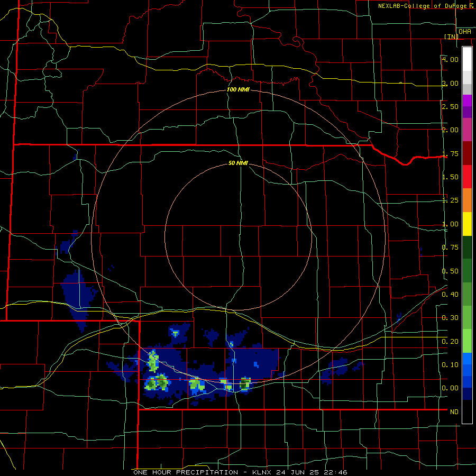Select the yellow swatch in the color legend
The width and height of the screenshot is (476, 476).
coord(467,224)
